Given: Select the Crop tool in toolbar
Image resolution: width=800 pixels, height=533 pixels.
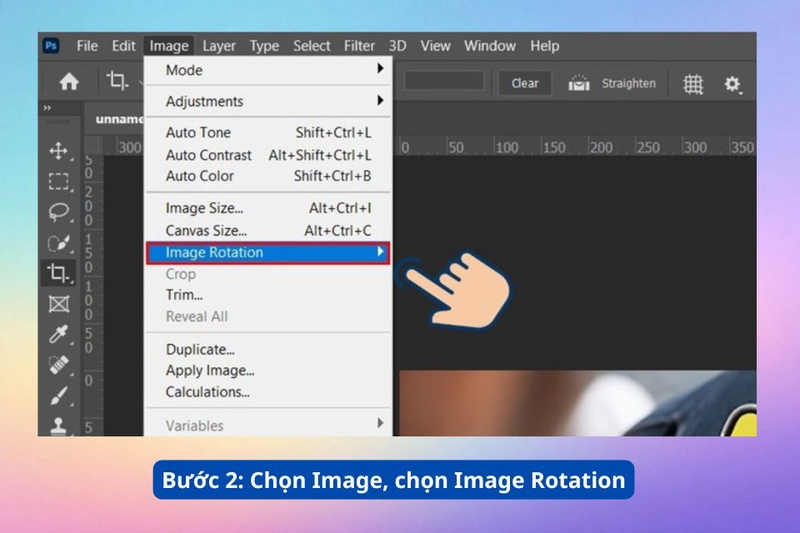Looking at the screenshot, I should pos(58,273).
